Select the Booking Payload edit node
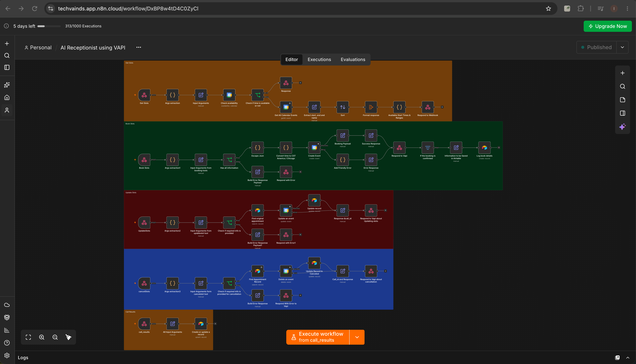Image resolution: width=636 pixels, height=364 pixels. (x=343, y=135)
